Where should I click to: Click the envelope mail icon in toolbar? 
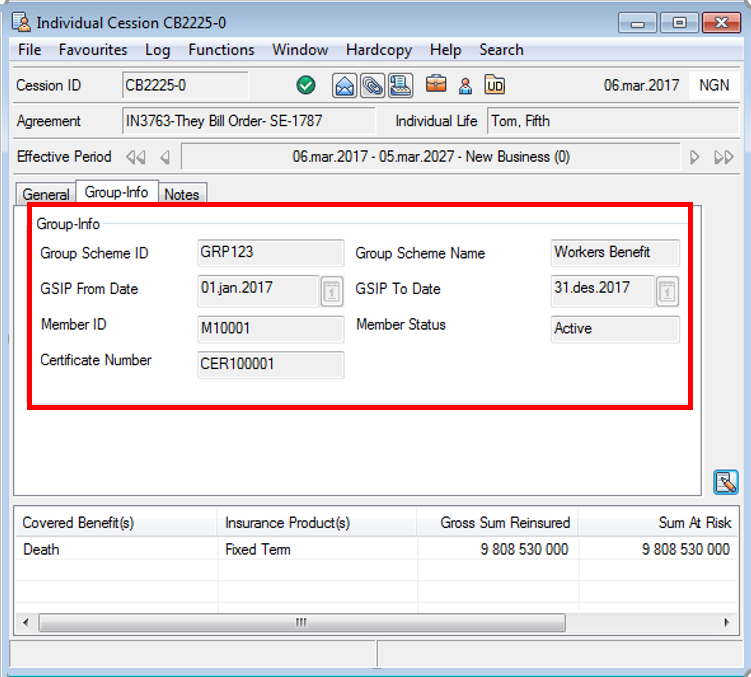345,85
